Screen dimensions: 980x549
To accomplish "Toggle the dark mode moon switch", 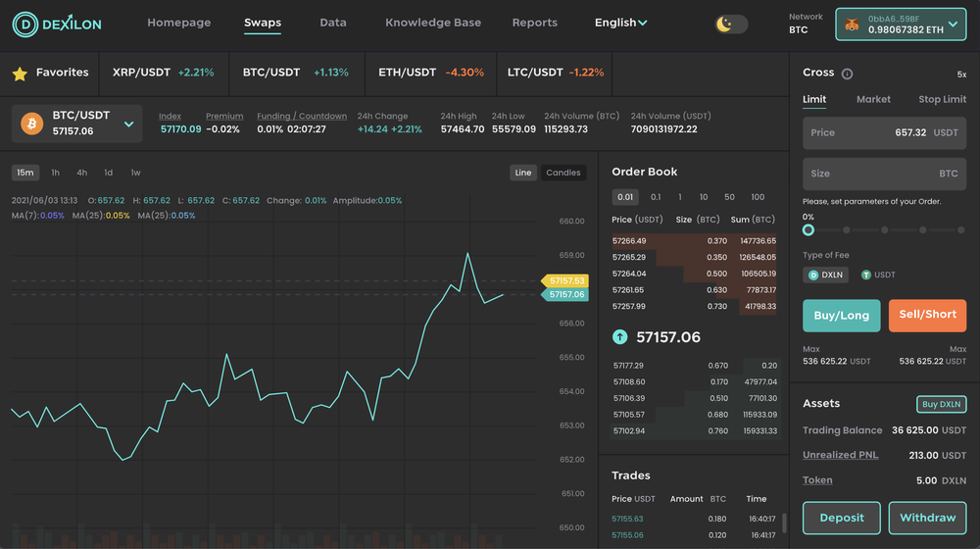I will point(730,25).
